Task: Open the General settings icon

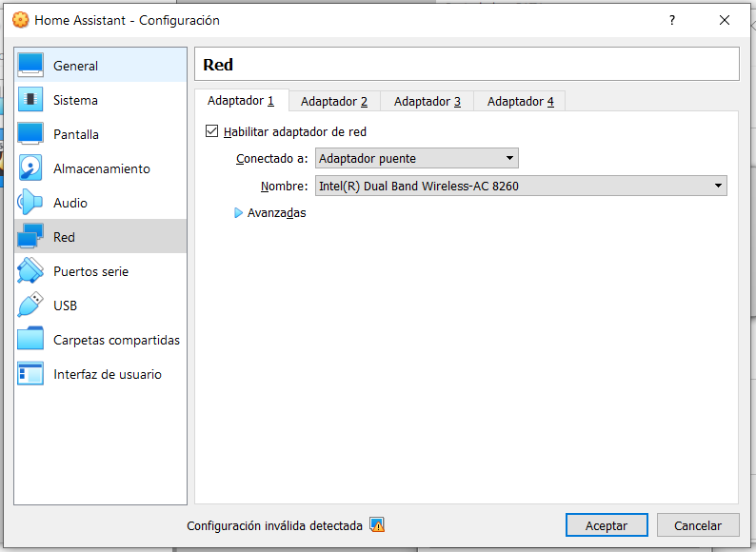Action: pyautogui.click(x=30, y=66)
